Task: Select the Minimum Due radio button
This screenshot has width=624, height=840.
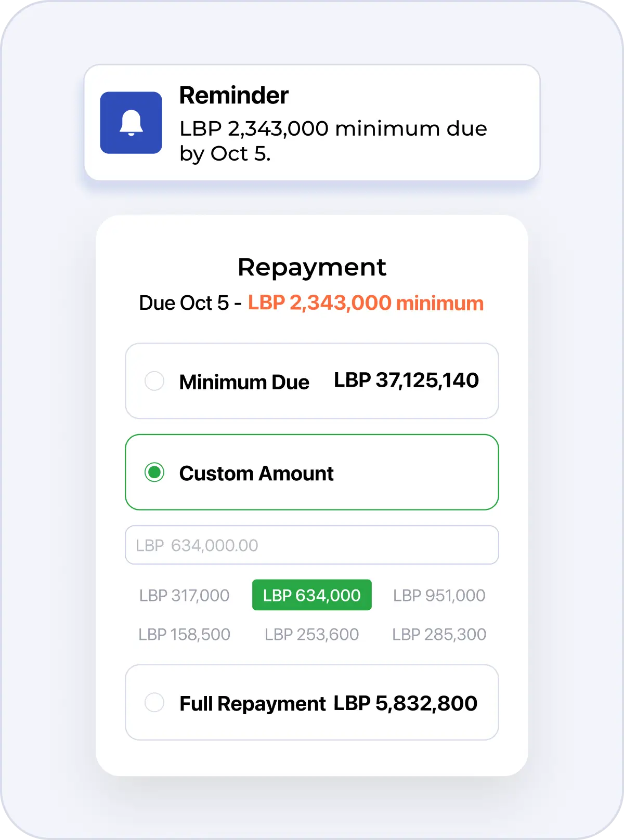Action: click(154, 381)
